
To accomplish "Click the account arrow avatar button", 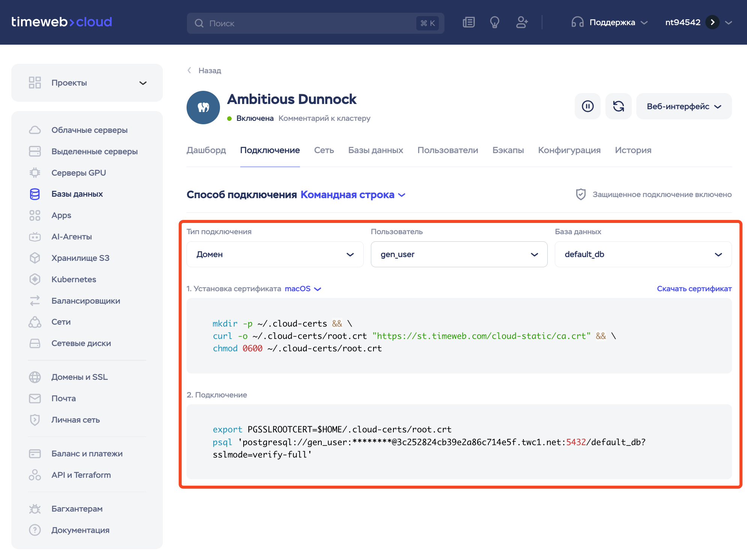I will 712,23.
